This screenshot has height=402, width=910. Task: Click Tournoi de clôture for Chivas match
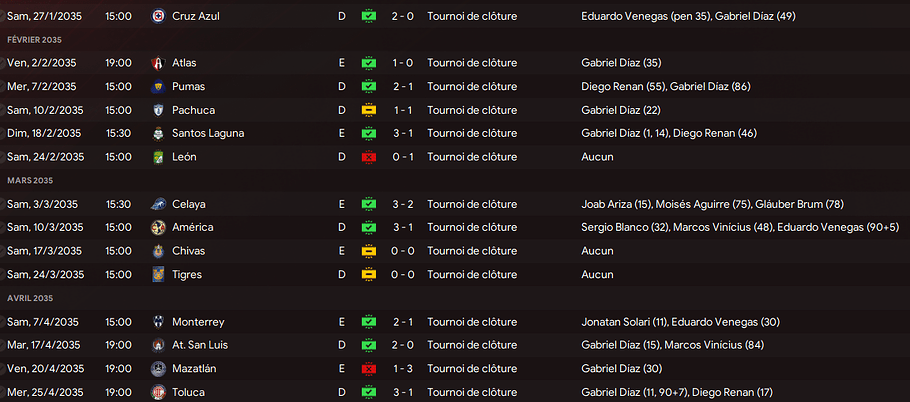point(472,251)
